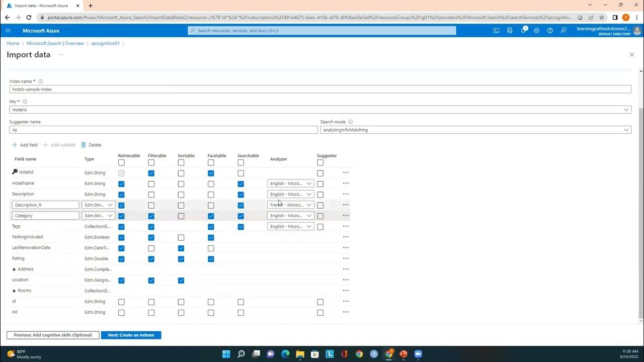
Task: Open the ellipsis menu for HotelId row
Action: click(346, 172)
